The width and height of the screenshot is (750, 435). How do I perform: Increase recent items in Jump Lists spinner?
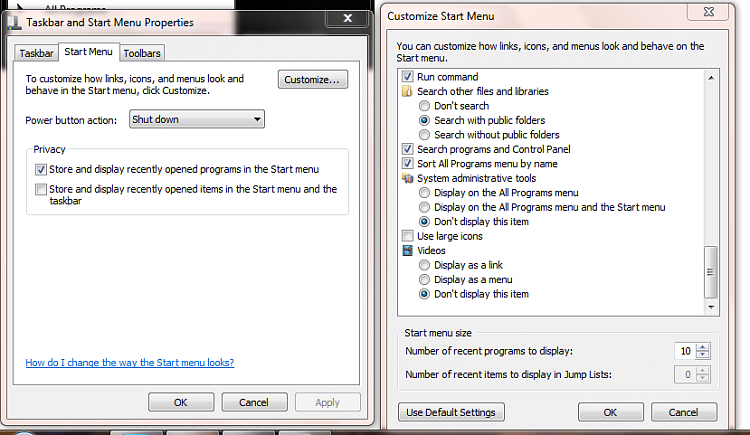point(703,370)
